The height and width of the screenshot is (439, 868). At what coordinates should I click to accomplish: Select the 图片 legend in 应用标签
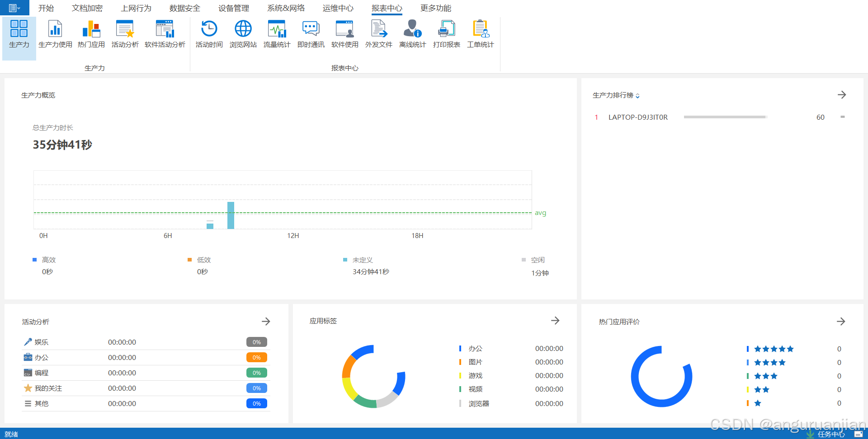(x=471, y=362)
